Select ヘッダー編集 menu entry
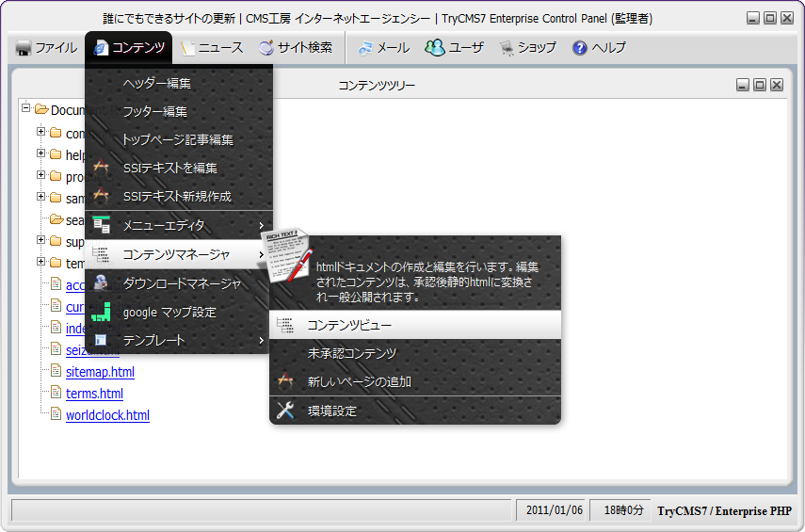 pyautogui.click(x=157, y=83)
